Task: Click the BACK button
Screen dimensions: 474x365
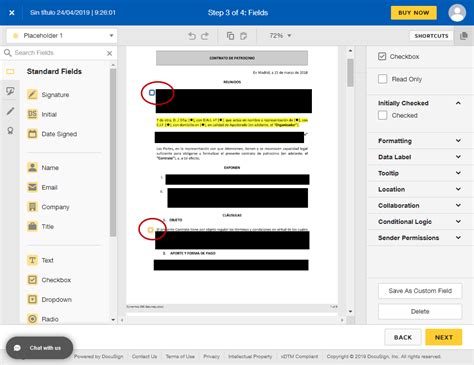Action: [x=403, y=337]
